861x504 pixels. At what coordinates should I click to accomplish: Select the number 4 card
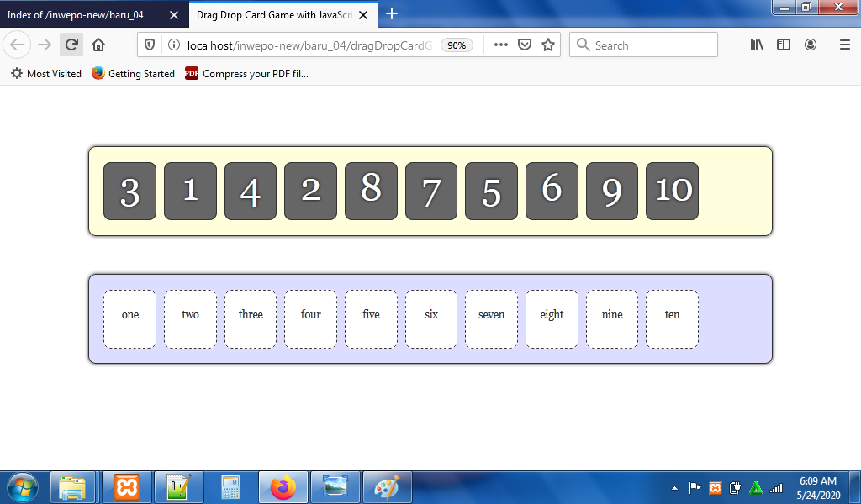click(251, 191)
